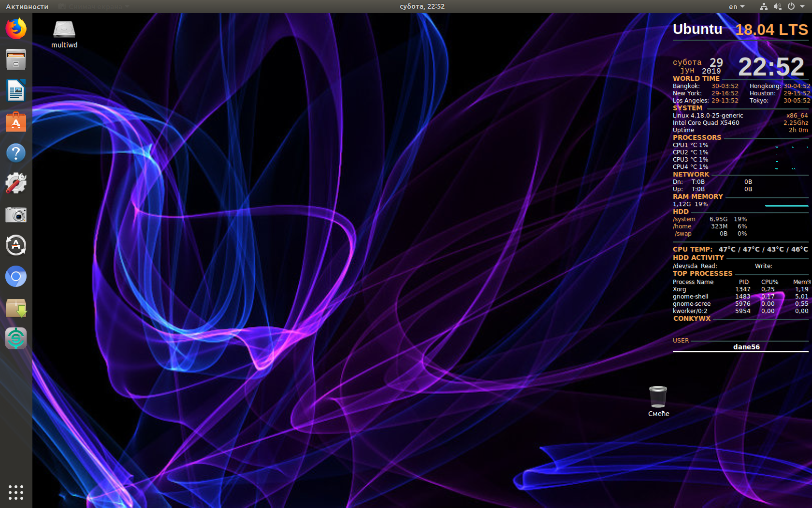Click the /swap usage row
The image size is (812, 508).
pyautogui.click(x=710, y=234)
